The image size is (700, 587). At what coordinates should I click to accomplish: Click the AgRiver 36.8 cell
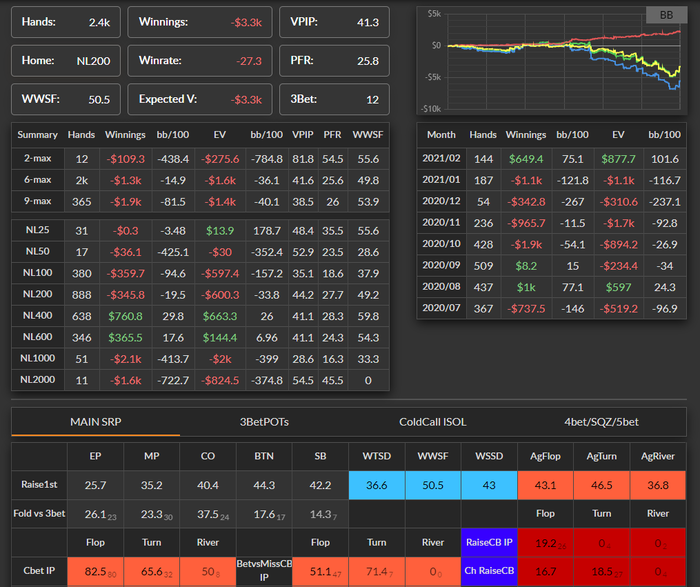point(658,485)
